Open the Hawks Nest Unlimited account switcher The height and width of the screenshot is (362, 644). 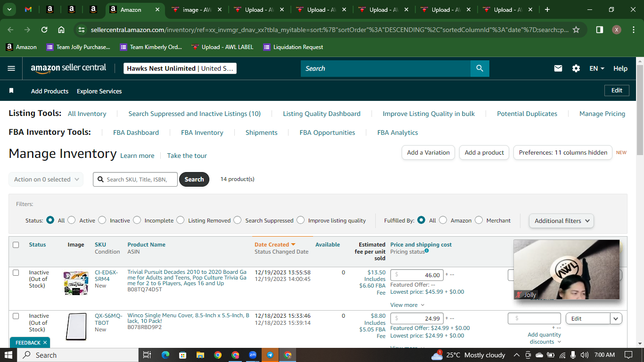[180, 68]
